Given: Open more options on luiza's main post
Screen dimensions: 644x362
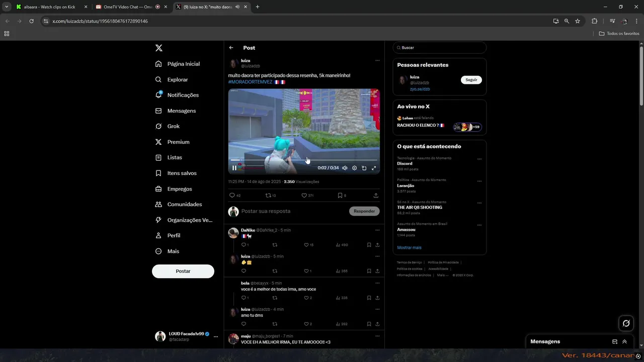Looking at the screenshot, I should point(377,61).
